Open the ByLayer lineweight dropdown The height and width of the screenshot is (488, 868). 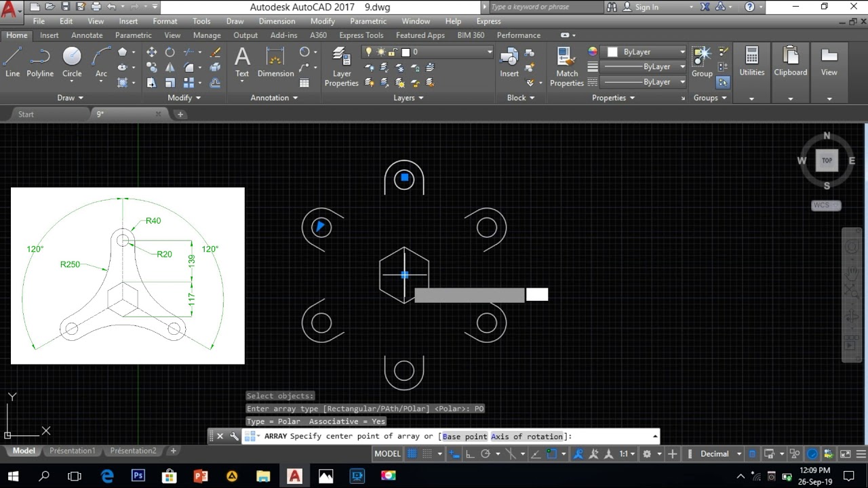coord(644,67)
